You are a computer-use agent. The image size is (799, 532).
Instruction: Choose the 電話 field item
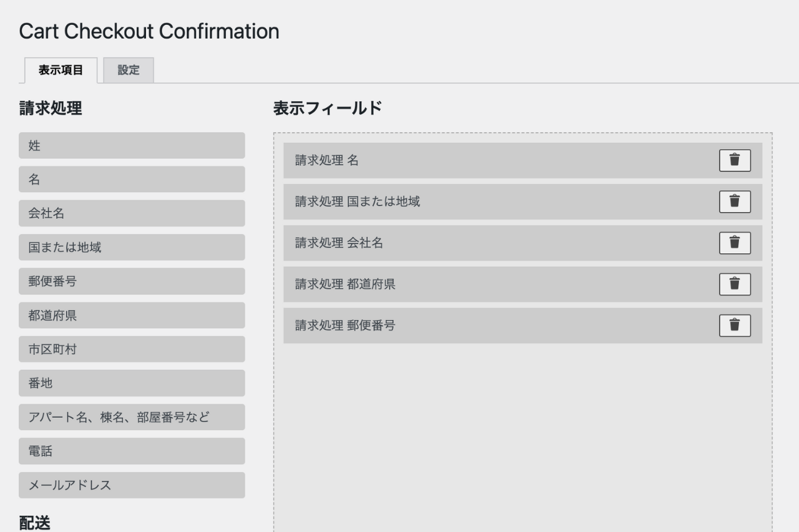point(132,451)
